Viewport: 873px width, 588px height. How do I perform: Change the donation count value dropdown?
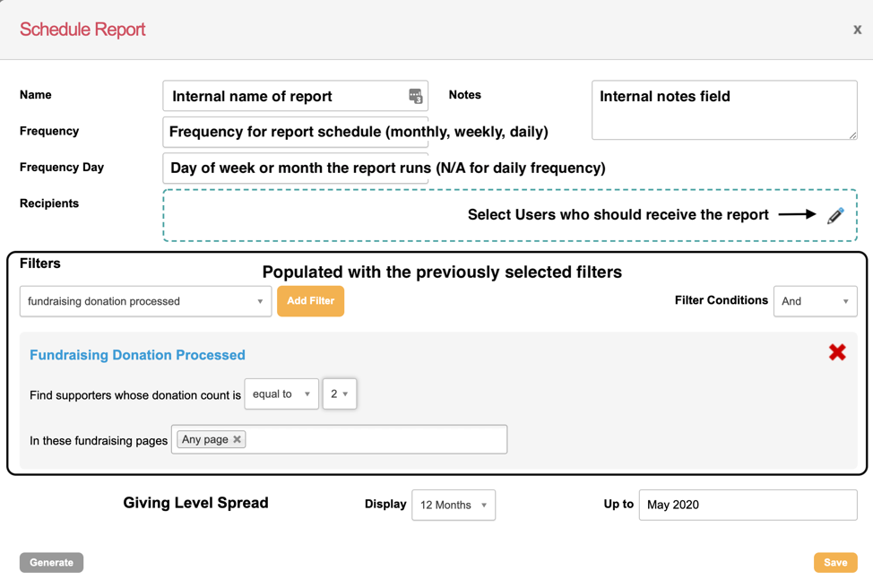(339, 393)
